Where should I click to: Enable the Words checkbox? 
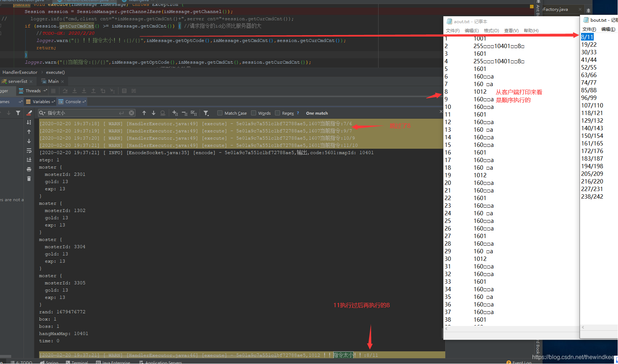click(254, 113)
